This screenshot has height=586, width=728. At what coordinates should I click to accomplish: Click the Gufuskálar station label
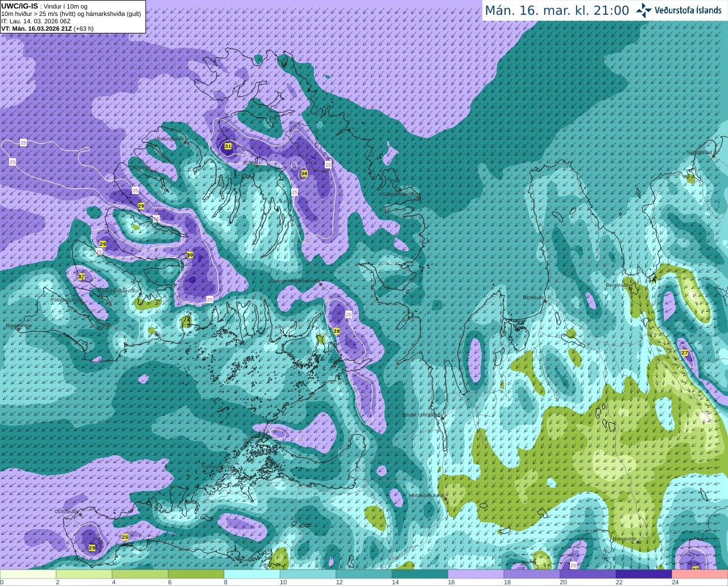[66, 511]
